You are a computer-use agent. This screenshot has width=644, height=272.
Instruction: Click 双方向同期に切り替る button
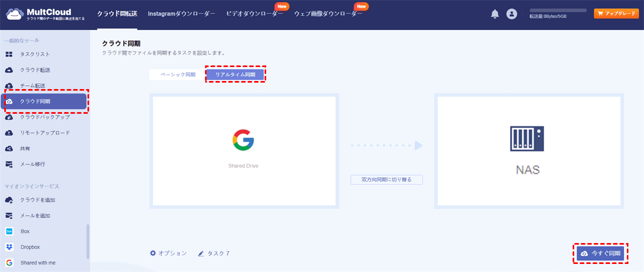(386, 180)
